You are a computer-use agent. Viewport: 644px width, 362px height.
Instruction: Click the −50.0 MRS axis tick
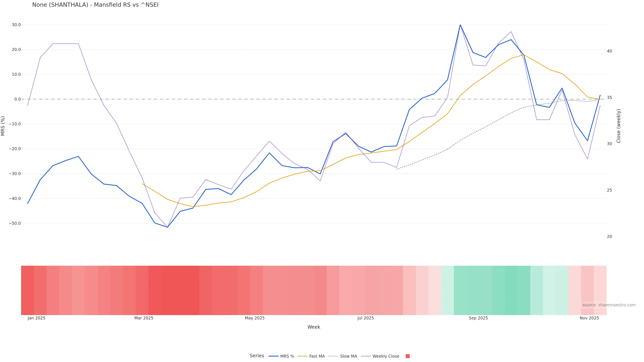click(x=15, y=223)
